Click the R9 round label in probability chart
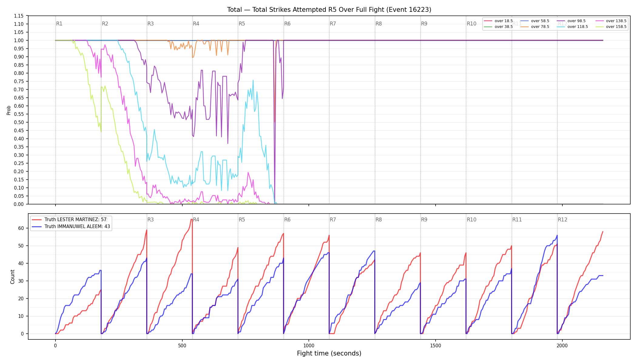The image size is (637, 364). click(424, 24)
